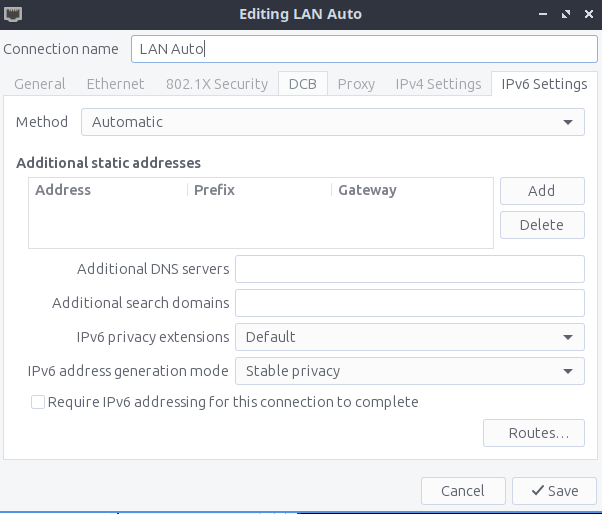Image resolution: width=602 pixels, height=514 pixels.
Task: Open the Routes… dialog
Action: 533,433
